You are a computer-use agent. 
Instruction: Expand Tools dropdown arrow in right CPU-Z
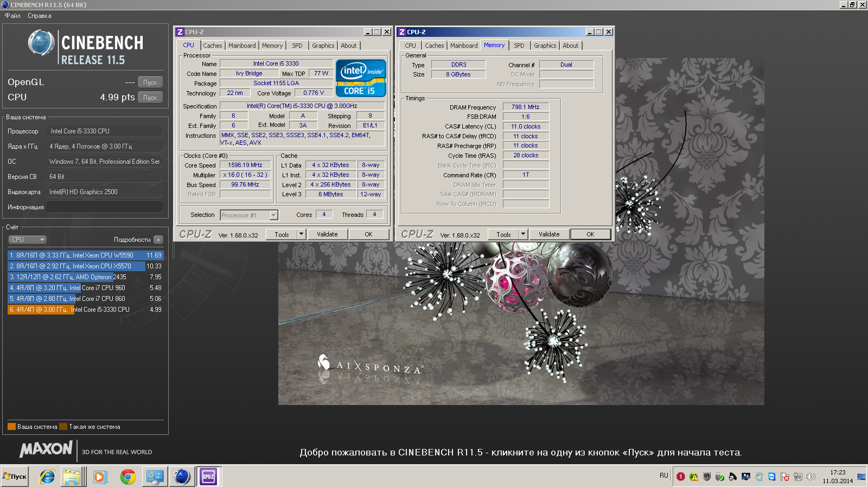(524, 234)
